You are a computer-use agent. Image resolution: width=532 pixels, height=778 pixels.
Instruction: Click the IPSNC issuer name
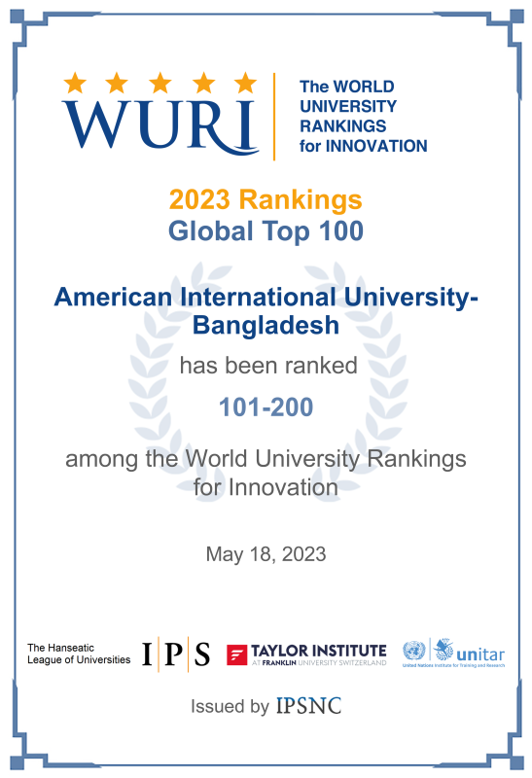click(x=308, y=706)
